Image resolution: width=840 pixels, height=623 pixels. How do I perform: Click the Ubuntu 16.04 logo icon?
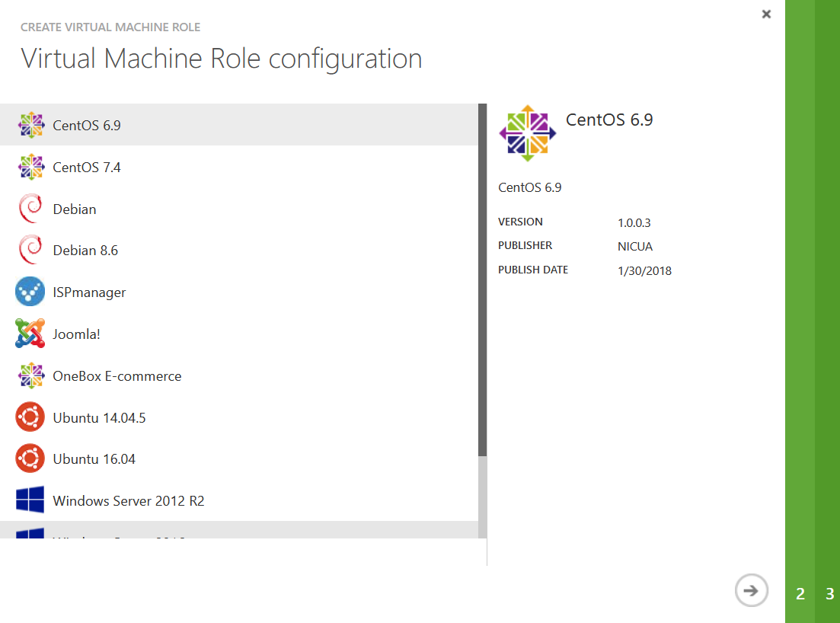(30, 458)
